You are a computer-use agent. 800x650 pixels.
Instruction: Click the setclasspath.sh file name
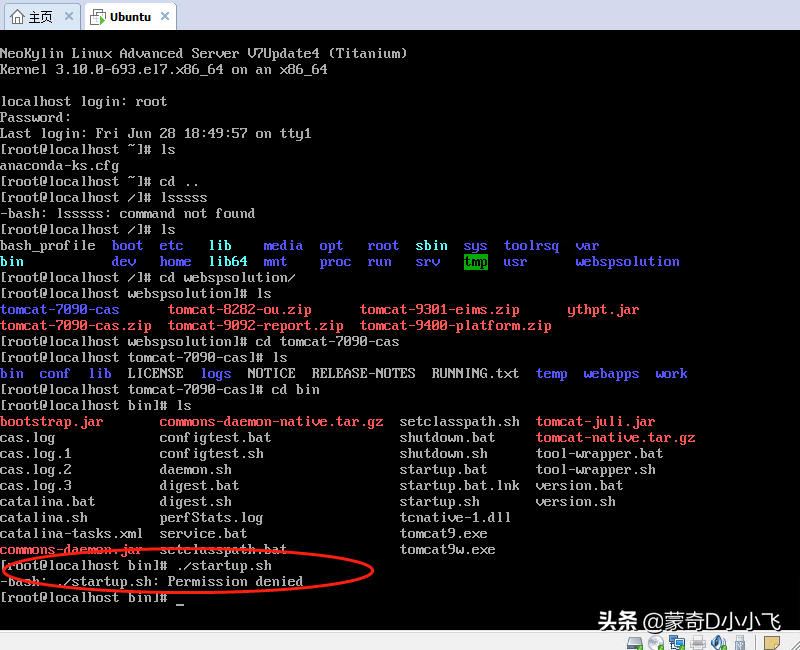point(459,422)
